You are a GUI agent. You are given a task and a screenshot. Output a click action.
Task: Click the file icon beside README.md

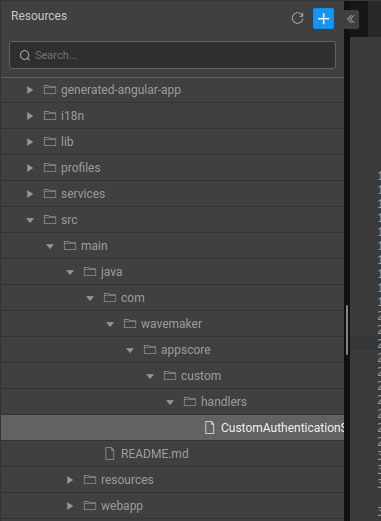coord(110,454)
